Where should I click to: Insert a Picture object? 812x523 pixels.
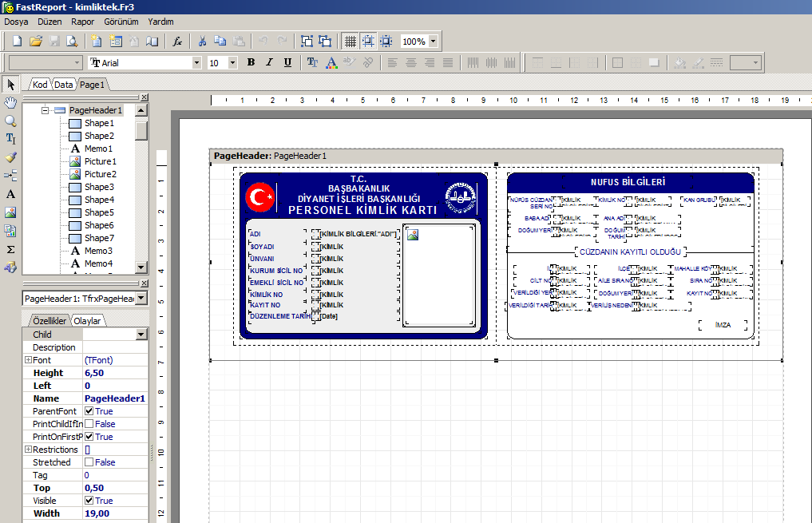coord(10,212)
